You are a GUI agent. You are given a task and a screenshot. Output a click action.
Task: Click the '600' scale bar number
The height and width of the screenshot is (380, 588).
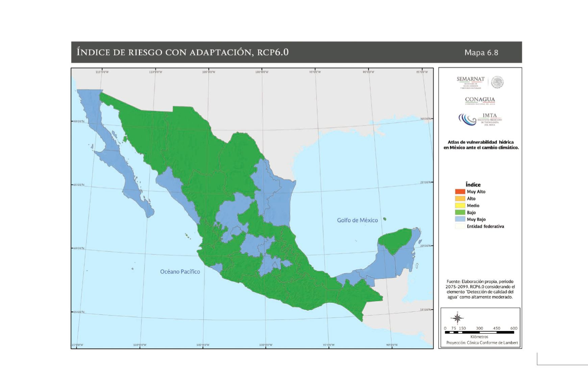coord(514,328)
